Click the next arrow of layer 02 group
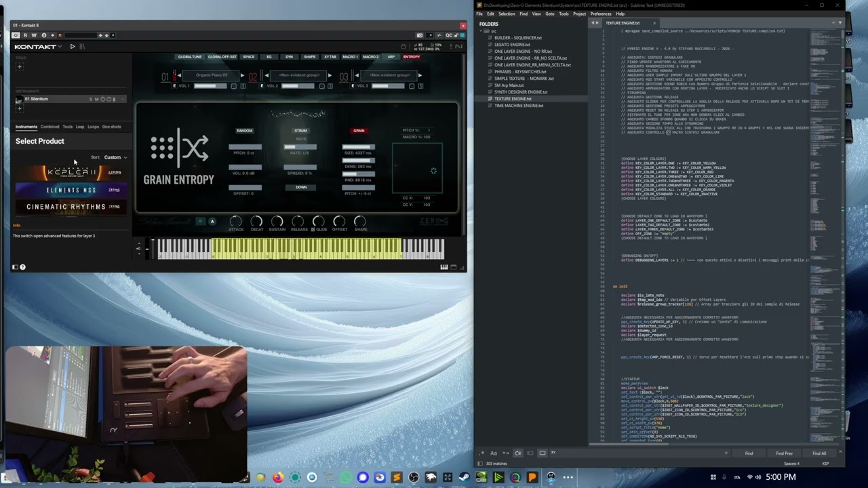868x488 pixels. (330, 75)
